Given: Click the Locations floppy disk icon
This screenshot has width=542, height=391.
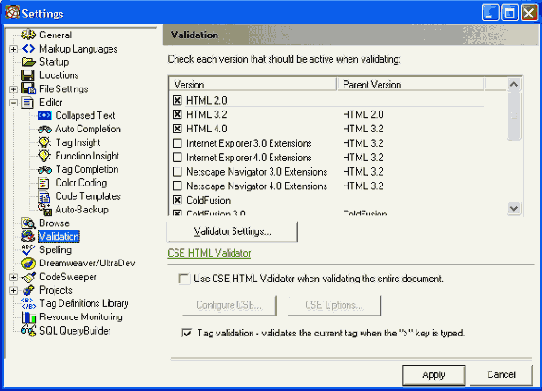Looking at the screenshot, I should coord(28,75).
